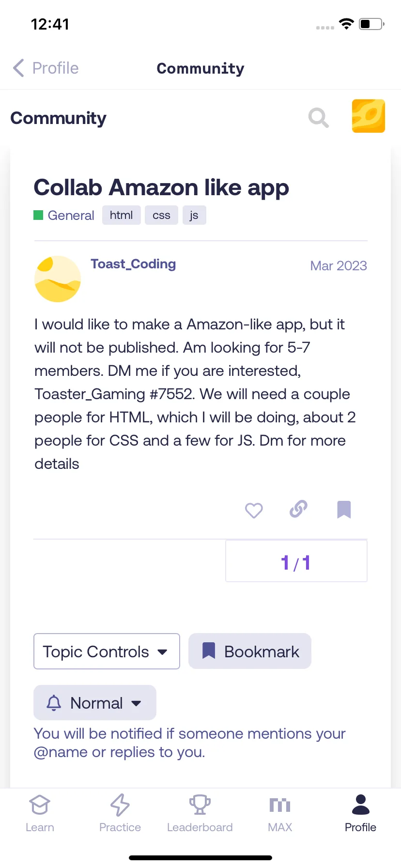Viewport: 401px width, 868px height.
Task: Click the large Bookmark button
Action: coord(250,651)
